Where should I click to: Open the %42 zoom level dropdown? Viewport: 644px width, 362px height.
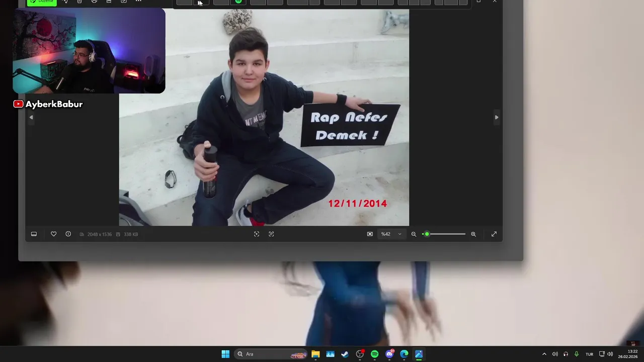pyautogui.click(x=391, y=234)
